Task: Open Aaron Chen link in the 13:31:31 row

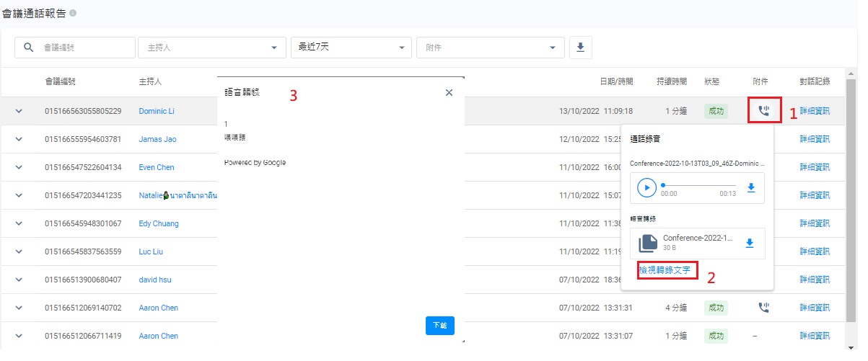Action: click(x=158, y=308)
